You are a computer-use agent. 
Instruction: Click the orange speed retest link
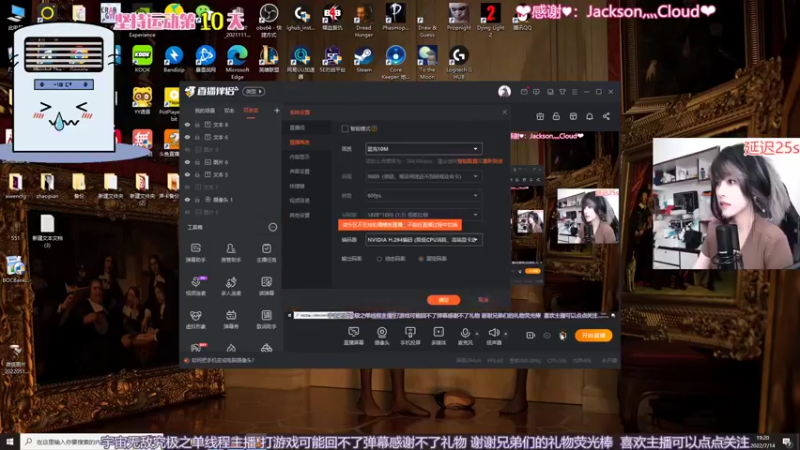click(492, 161)
